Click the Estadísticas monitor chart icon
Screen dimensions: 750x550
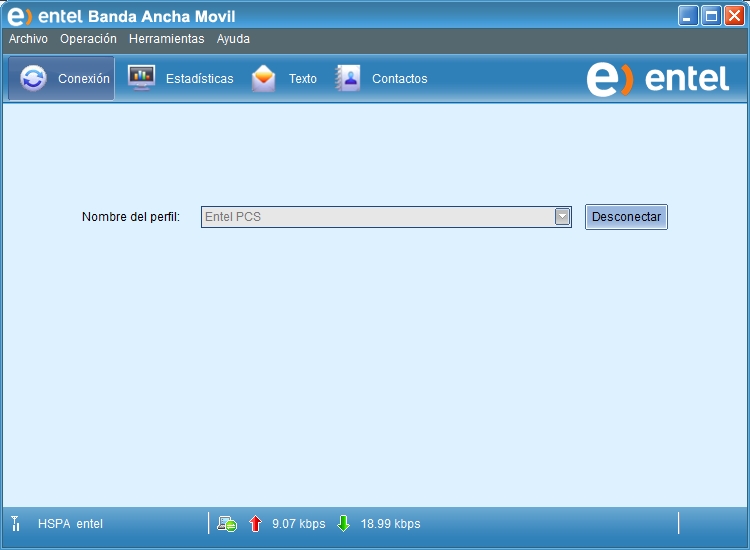coord(141,77)
